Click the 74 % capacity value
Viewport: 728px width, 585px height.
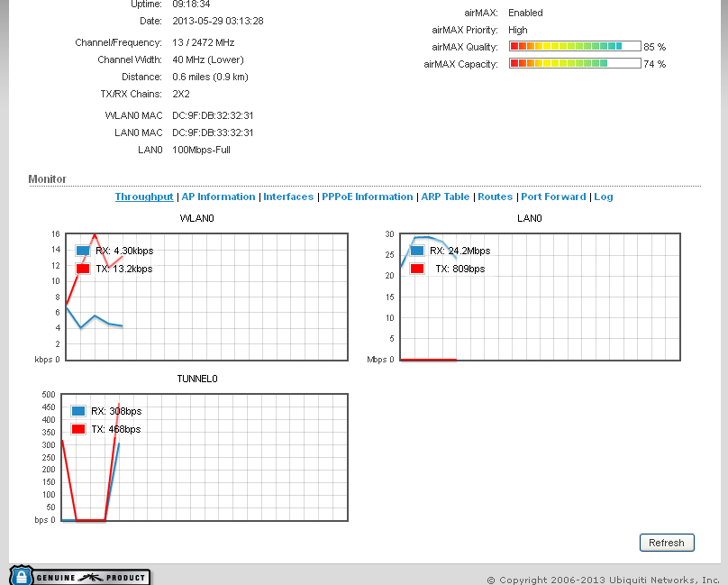pos(655,64)
